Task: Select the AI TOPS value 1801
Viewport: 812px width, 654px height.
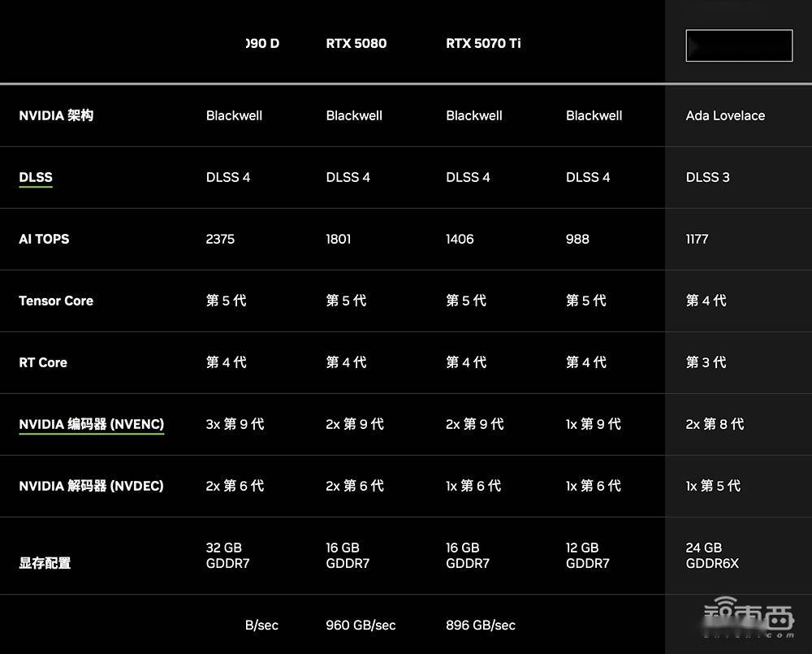Action: tap(338, 239)
